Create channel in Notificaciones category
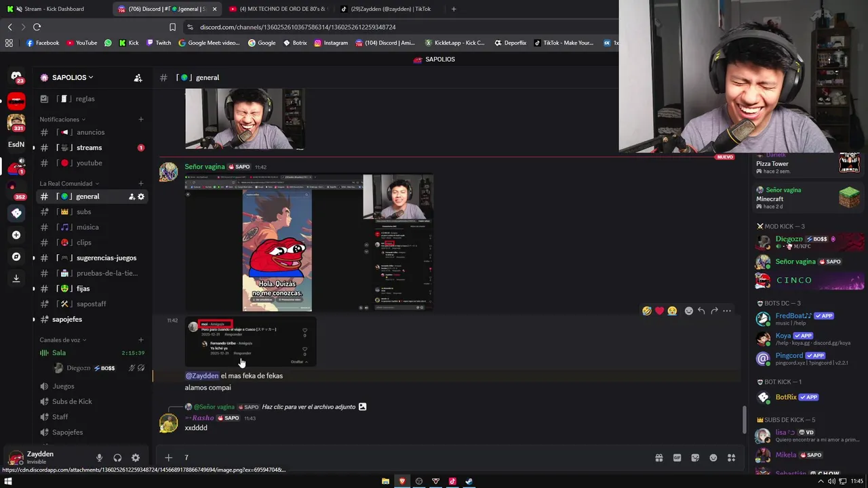868x488 pixels. (x=141, y=119)
